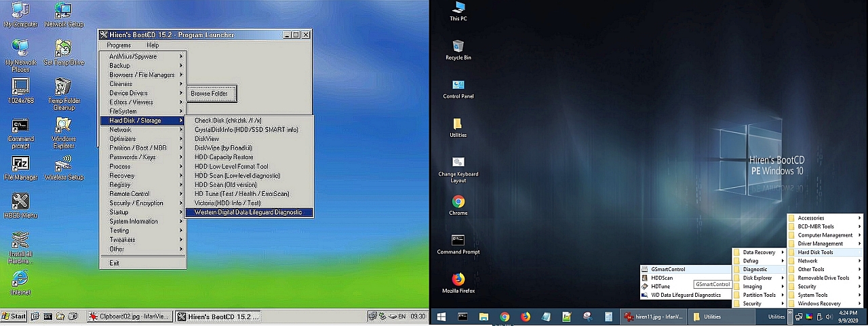868x326 pixels.
Task: Open Windows Explorer desktop icon
Action: click(64, 133)
